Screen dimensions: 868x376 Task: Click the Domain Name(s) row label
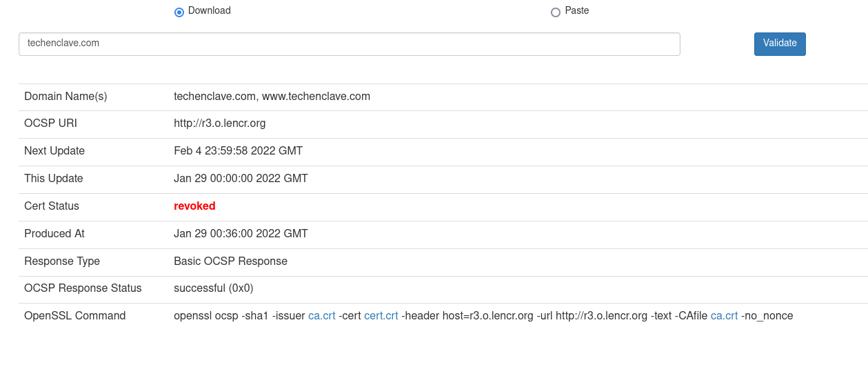(x=65, y=97)
